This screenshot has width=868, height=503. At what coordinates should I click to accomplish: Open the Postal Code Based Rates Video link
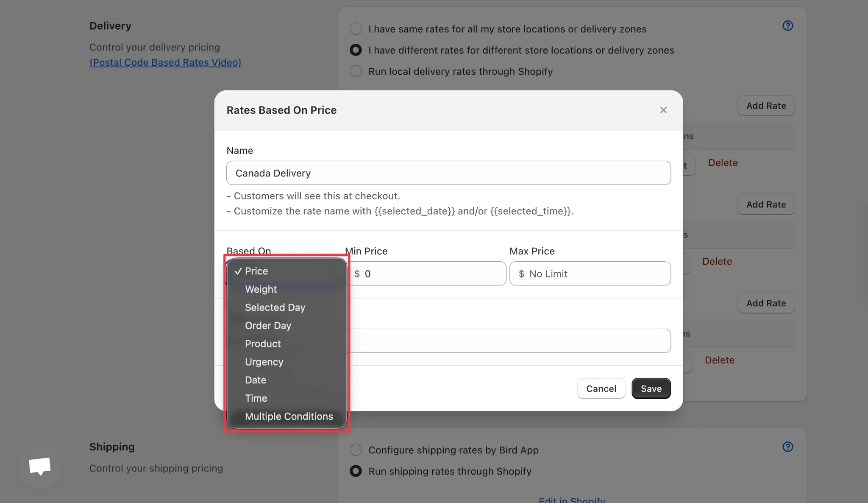coord(165,62)
